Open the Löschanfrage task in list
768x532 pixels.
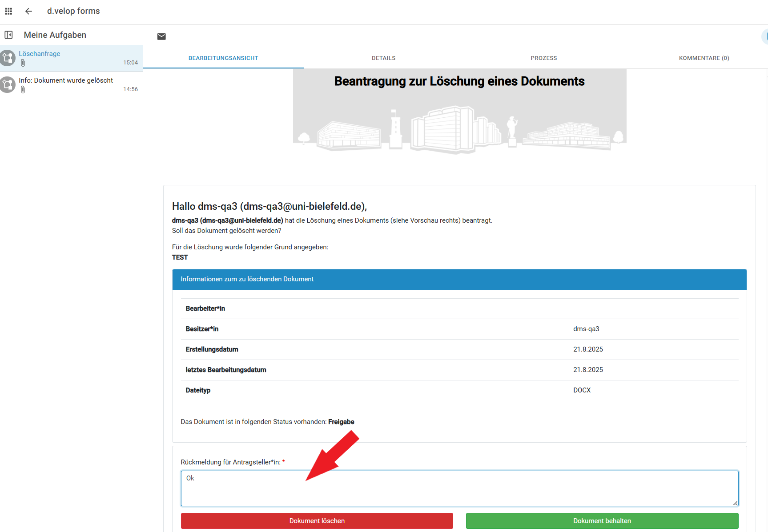coord(40,54)
